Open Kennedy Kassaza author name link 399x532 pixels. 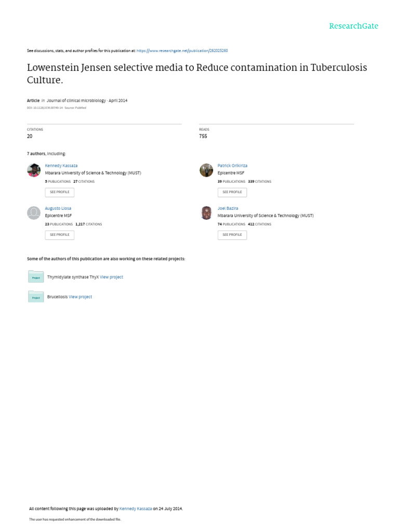coord(61,166)
